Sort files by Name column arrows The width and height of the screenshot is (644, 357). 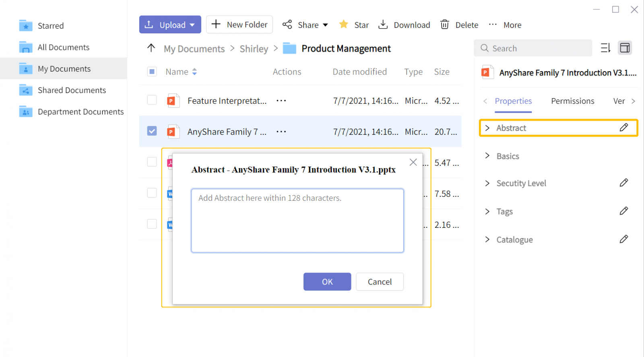194,72
